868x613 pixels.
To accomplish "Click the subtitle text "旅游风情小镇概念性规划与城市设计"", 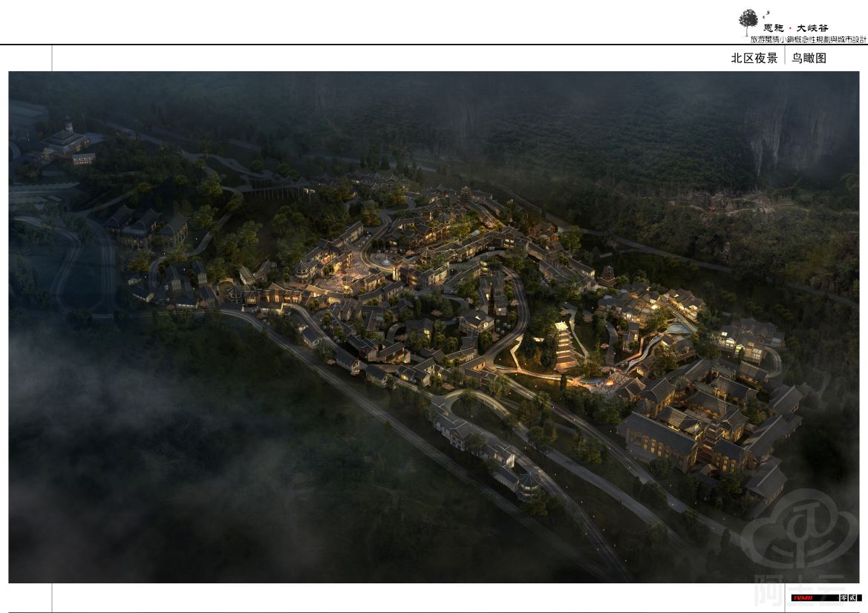I will click(x=808, y=40).
